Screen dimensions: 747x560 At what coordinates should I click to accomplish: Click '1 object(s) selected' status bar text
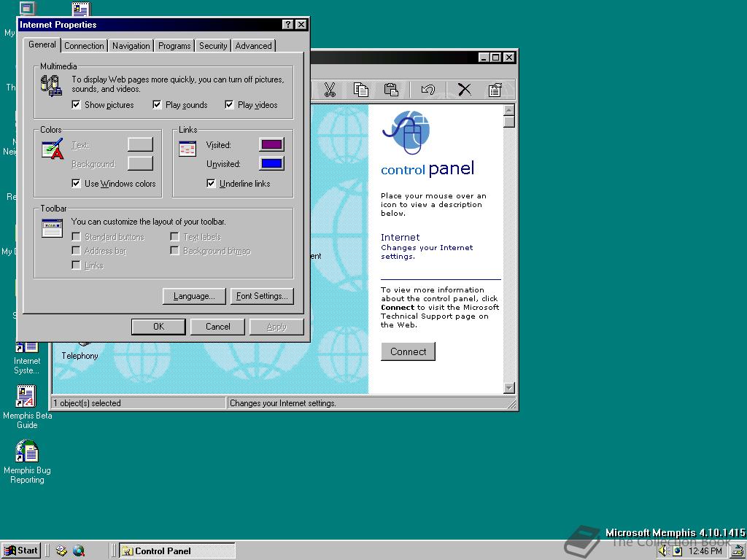pos(88,403)
